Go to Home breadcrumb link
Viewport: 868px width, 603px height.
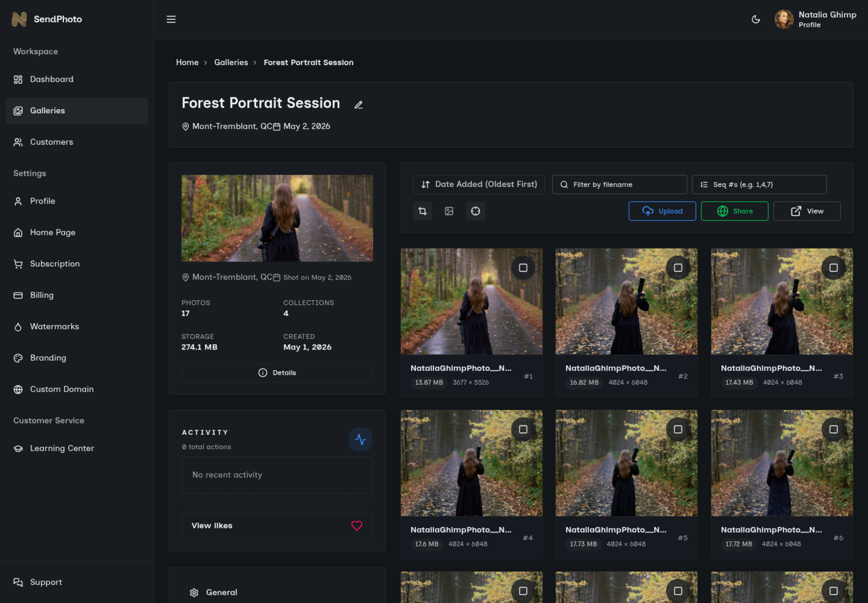187,62
